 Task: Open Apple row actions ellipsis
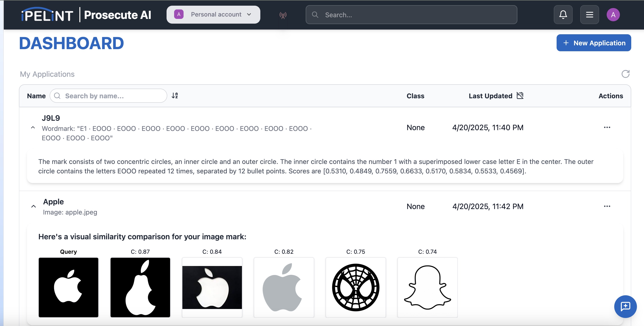tap(607, 206)
